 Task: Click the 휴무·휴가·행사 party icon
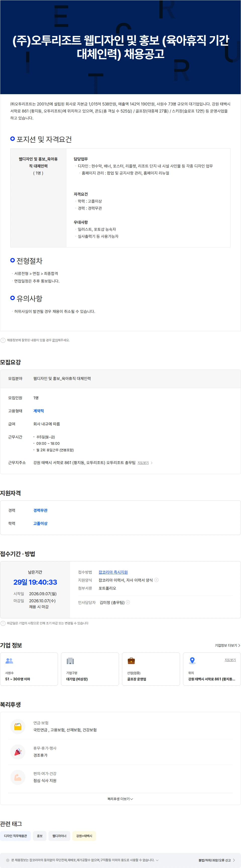[x=18, y=752]
